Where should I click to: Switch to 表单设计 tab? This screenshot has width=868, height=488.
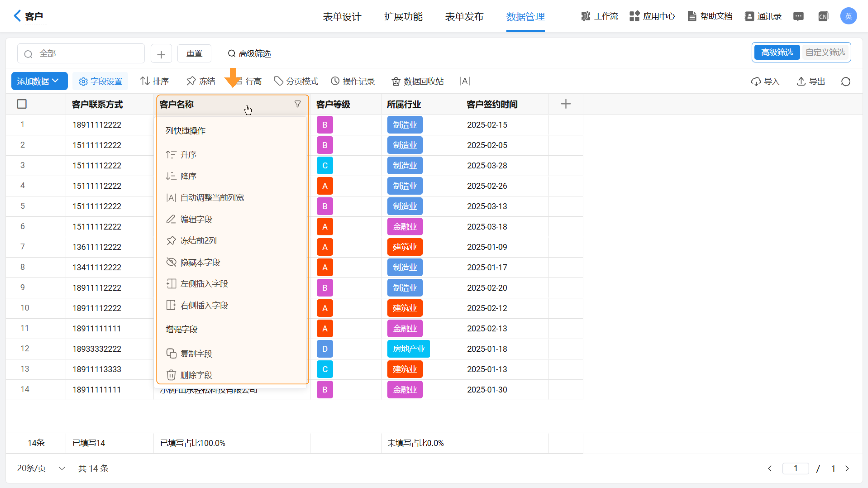click(342, 16)
